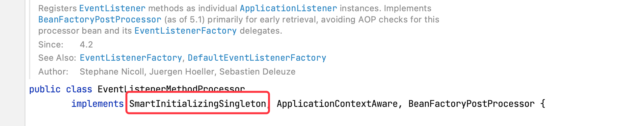Open EventListenerFactory link in processor sentence
The width and height of the screenshot is (644, 126).
point(185,31)
